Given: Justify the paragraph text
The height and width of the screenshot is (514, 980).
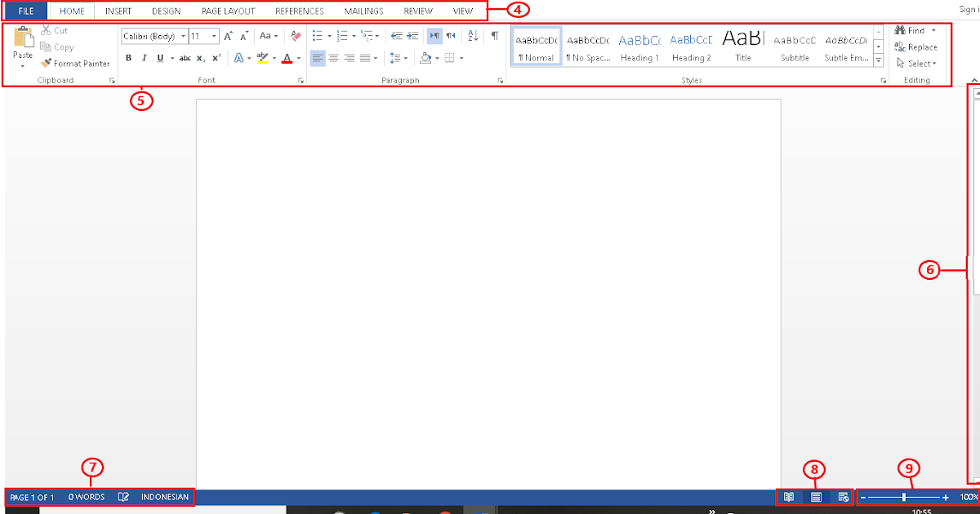Looking at the screenshot, I should point(365,58).
